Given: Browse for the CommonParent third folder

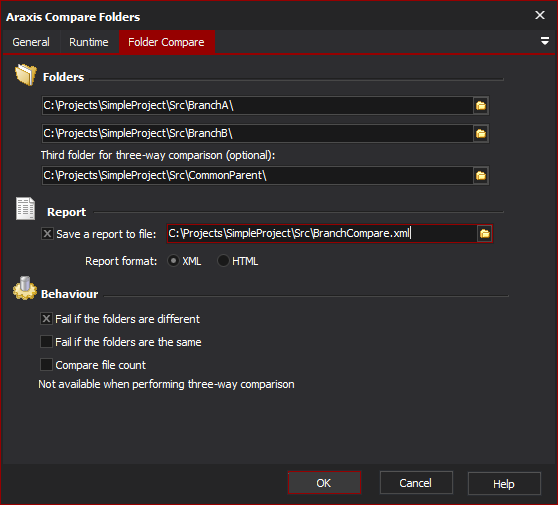Looking at the screenshot, I should point(481,175).
